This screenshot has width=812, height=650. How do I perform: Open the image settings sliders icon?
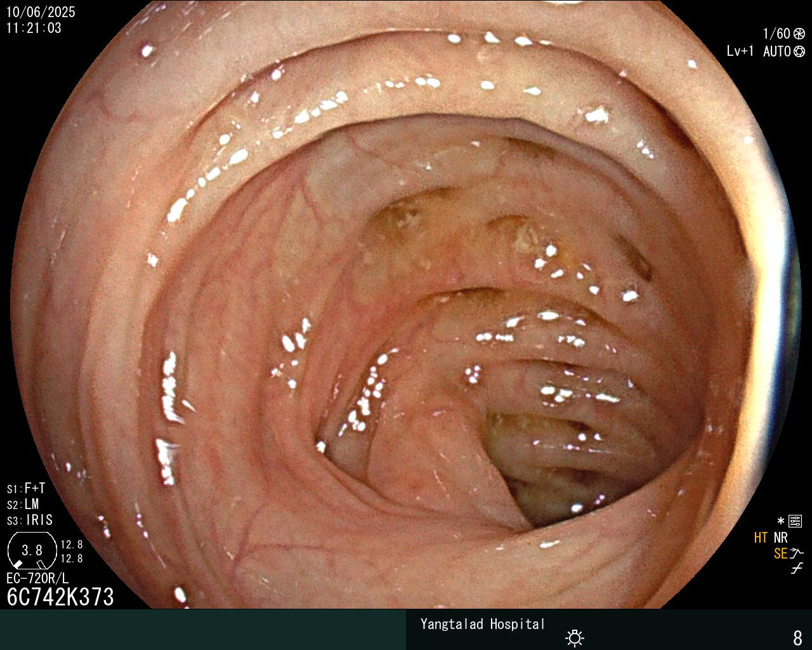(795, 522)
